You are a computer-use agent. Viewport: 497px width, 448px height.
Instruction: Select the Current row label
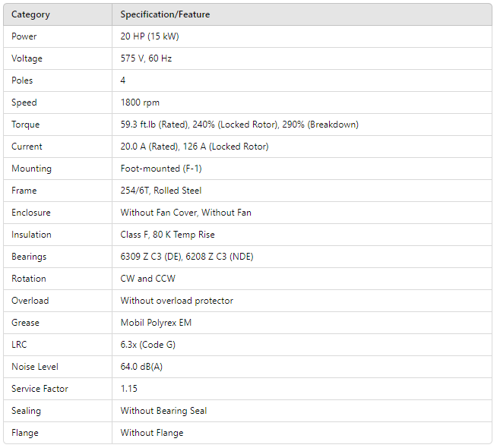coord(27,147)
